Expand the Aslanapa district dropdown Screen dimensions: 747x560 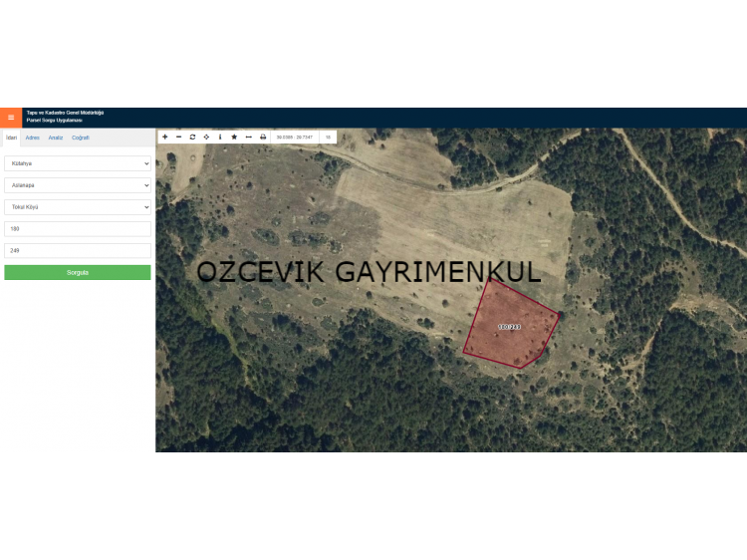(78, 185)
